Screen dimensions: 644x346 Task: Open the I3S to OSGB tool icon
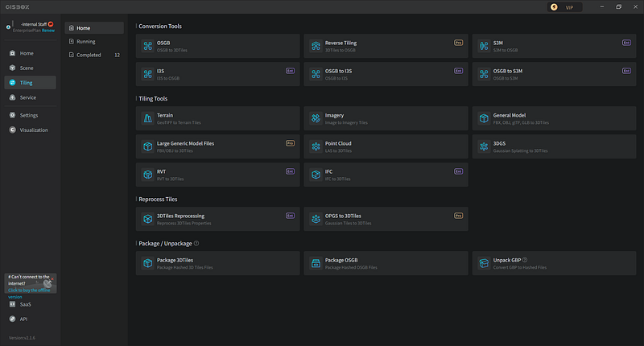pos(147,74)
